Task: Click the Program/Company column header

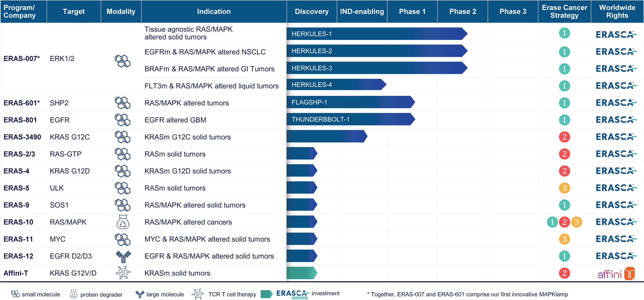Action: pyautogui.click(x=23, y=11)
